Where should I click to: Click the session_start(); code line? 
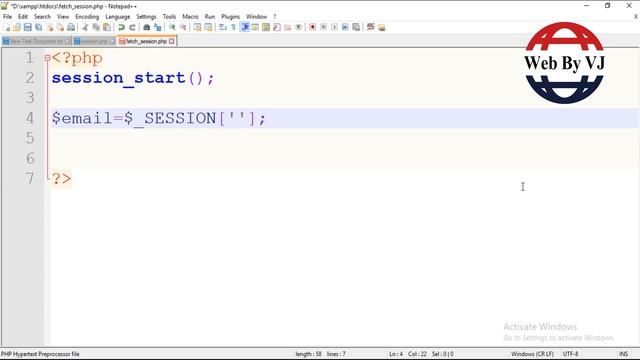[x=133, y=78]
